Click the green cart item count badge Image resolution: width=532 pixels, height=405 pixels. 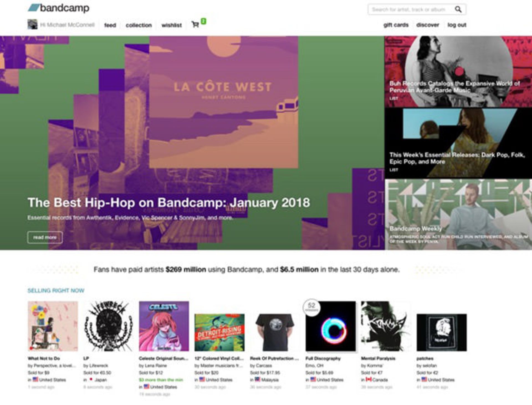pos(203,21)
